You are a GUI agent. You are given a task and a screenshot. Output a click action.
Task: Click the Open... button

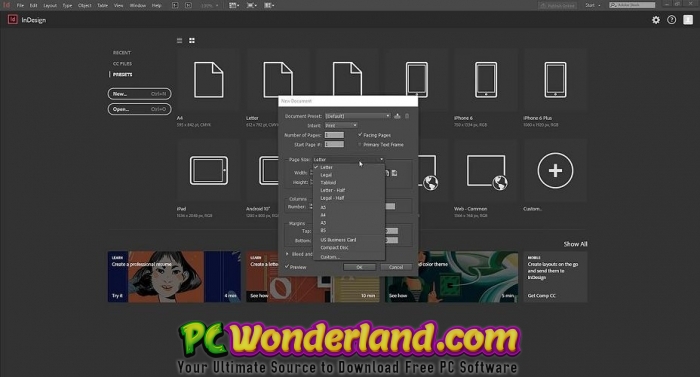139,109
